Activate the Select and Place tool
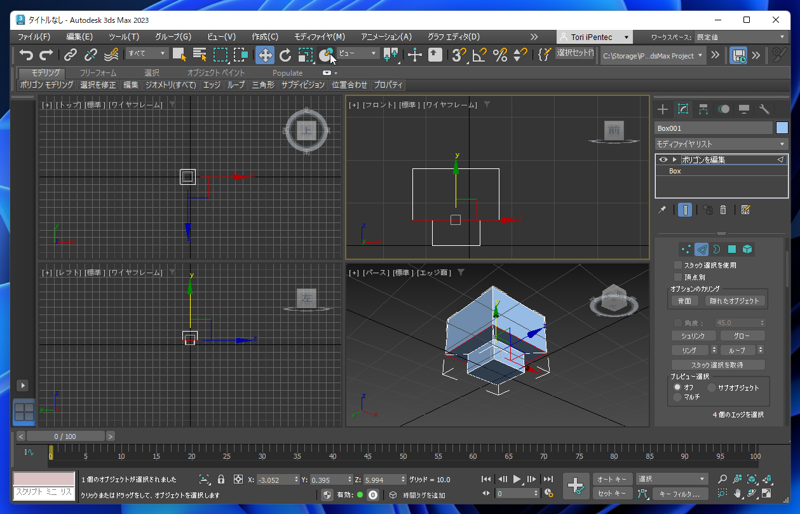Image resolution: width=800 pixels, height=514 pixels. coord(326,55)
